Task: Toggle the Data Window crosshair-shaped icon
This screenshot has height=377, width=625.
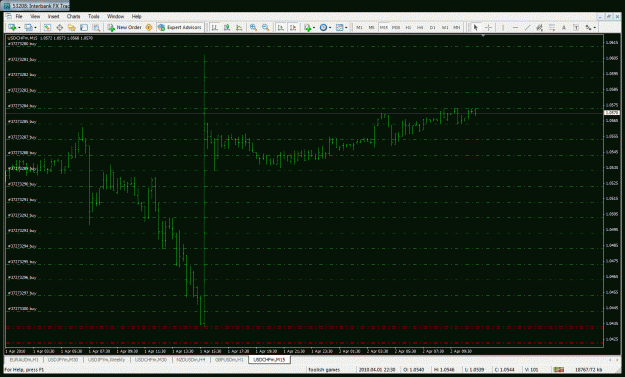Action: click(59, 27)
